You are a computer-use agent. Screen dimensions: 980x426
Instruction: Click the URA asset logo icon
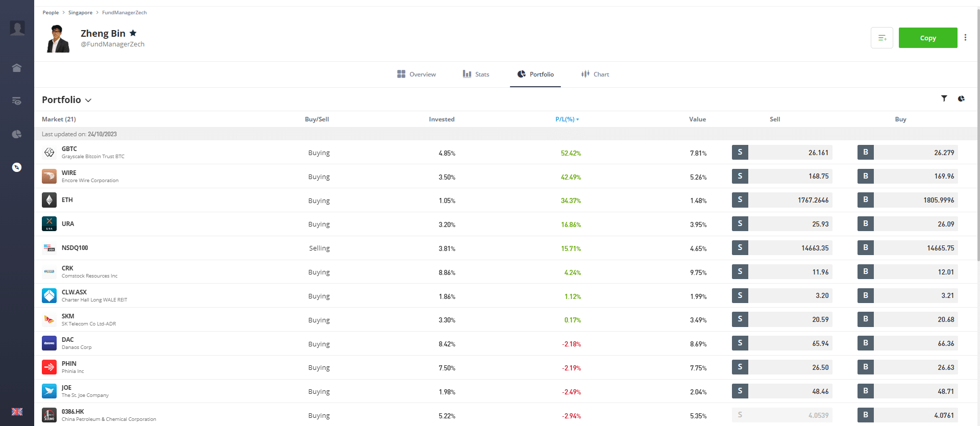49,224
